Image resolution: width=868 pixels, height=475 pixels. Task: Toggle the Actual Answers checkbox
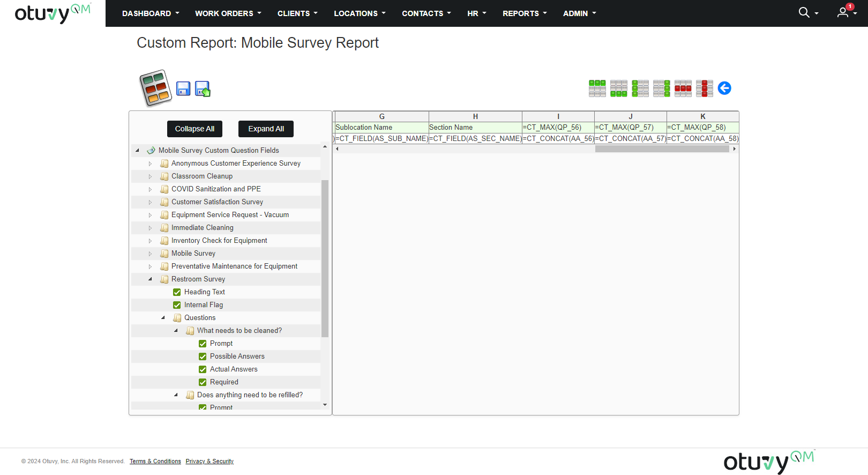coord(203,369)
